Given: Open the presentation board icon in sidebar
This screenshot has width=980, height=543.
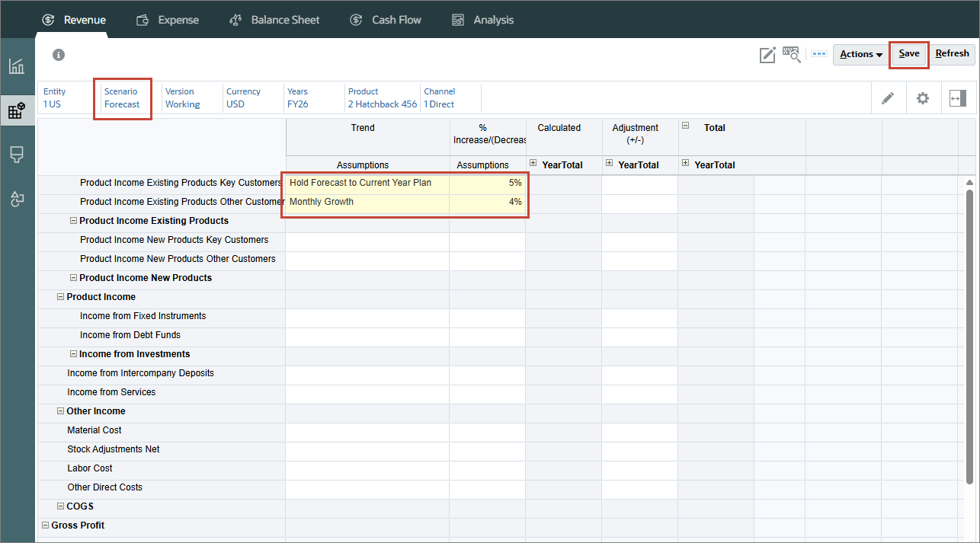Looking at the screenshot, I should [17, 155].
